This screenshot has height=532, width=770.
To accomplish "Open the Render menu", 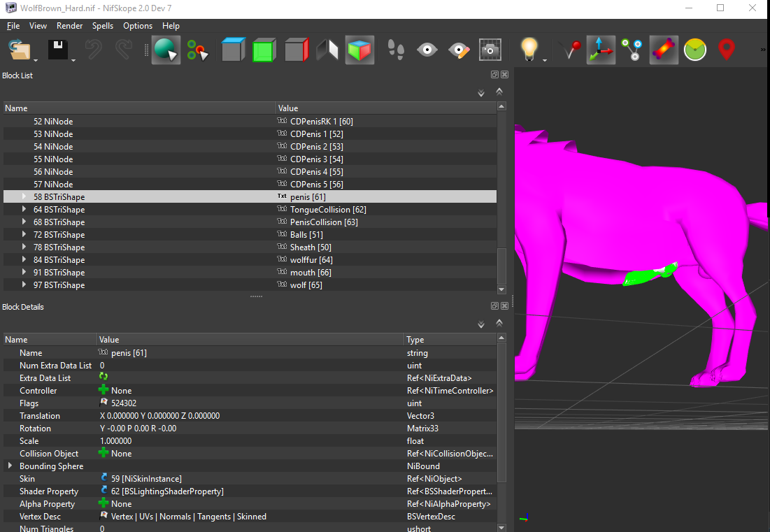I will (69, 26).
